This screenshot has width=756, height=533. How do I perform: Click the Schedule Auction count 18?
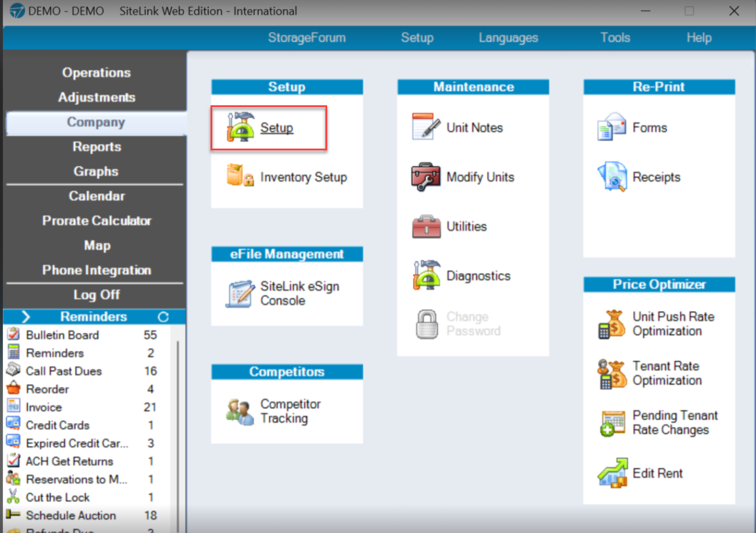coord(150,516)
